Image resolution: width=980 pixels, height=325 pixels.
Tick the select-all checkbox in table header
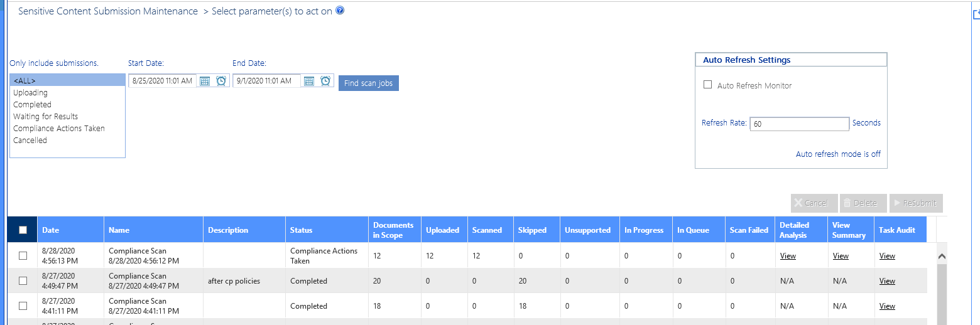[x=23, y=230]
